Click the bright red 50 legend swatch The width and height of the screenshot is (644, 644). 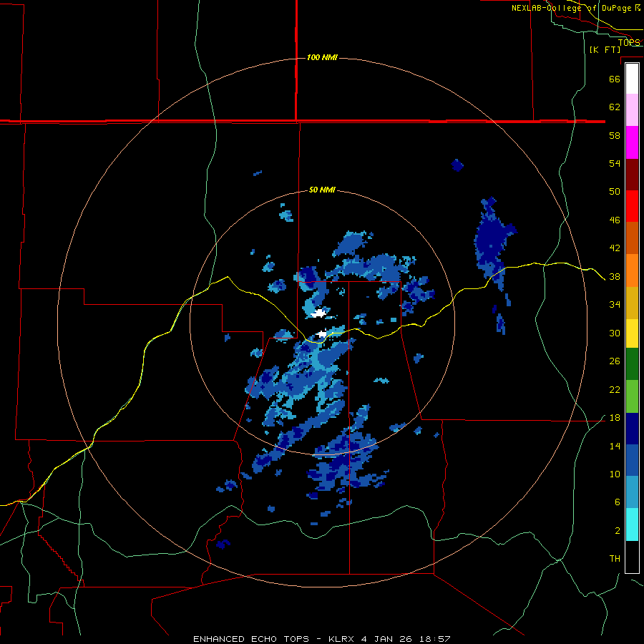point(632,206)
